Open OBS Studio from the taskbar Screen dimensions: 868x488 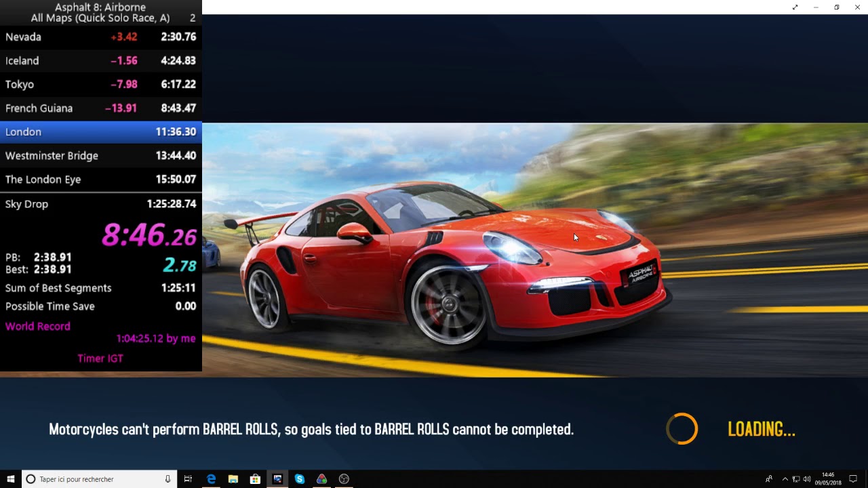click(x=344, y=479)
